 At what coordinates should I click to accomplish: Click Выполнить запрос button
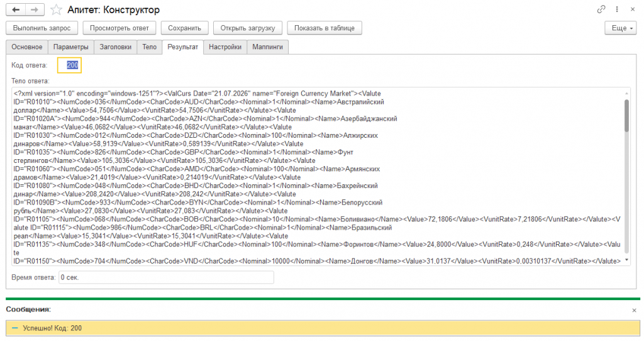(42, 28)
